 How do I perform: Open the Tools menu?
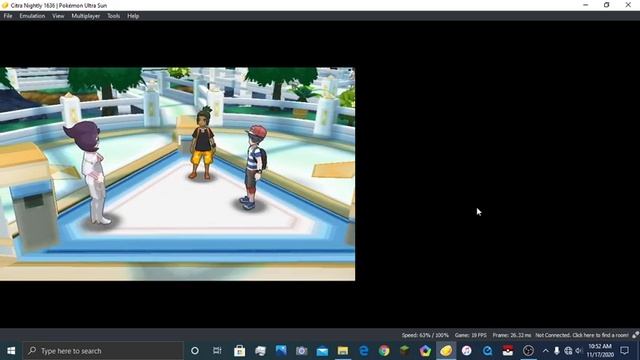(x=113, y=16)
